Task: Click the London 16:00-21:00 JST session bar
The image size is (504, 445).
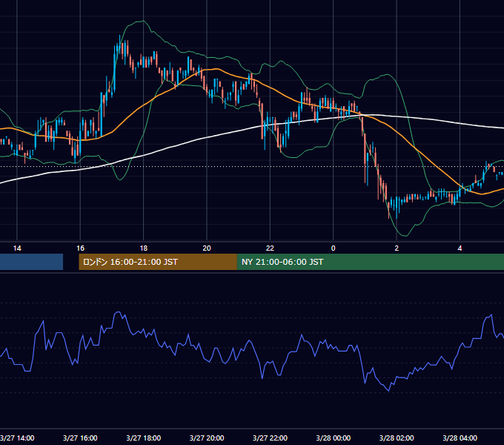Action: (x=158, y=262)
